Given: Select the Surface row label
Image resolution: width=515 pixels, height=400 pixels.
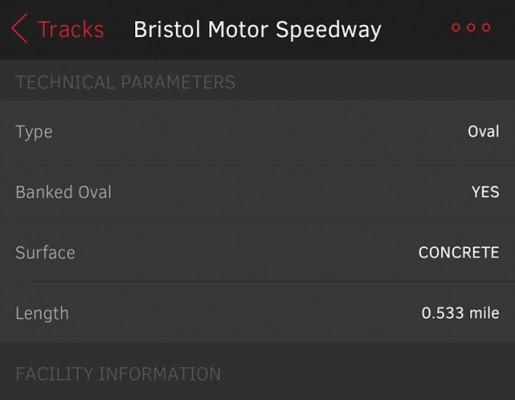Looking at the screenshot, I should click(45, 253).
